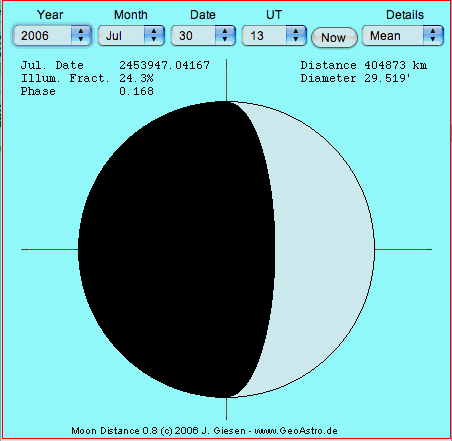Click the Month selector arrow icon

coord(154,35)
